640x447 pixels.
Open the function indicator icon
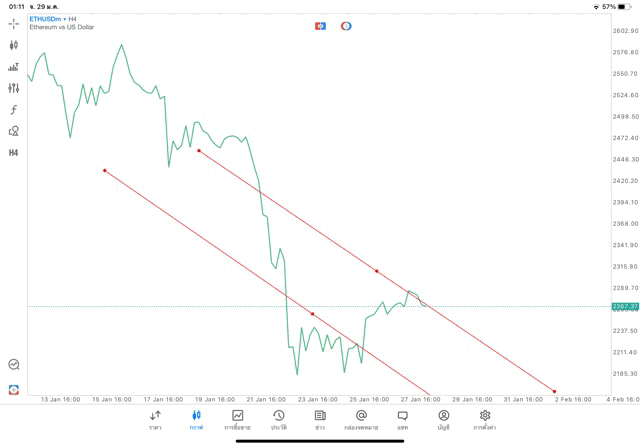14,109
